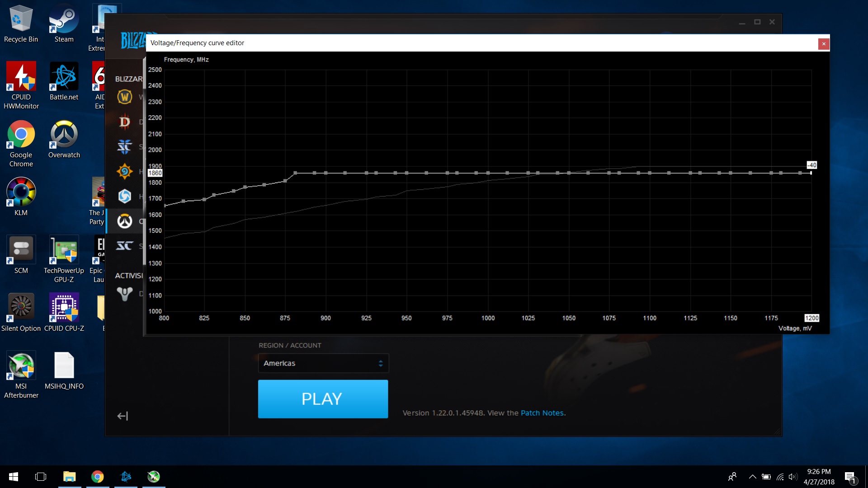Select the curve point at 875 mV

point(285,181)
